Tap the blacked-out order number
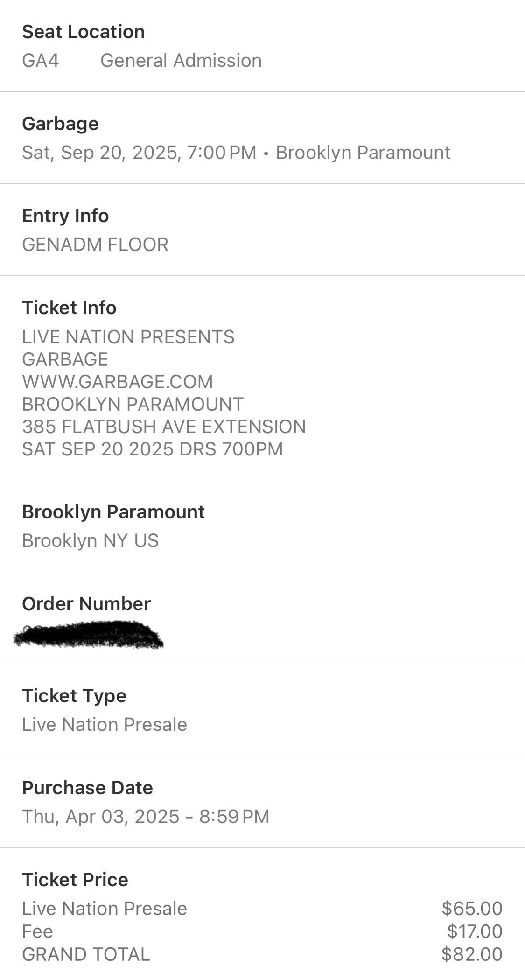 [89, 635]
